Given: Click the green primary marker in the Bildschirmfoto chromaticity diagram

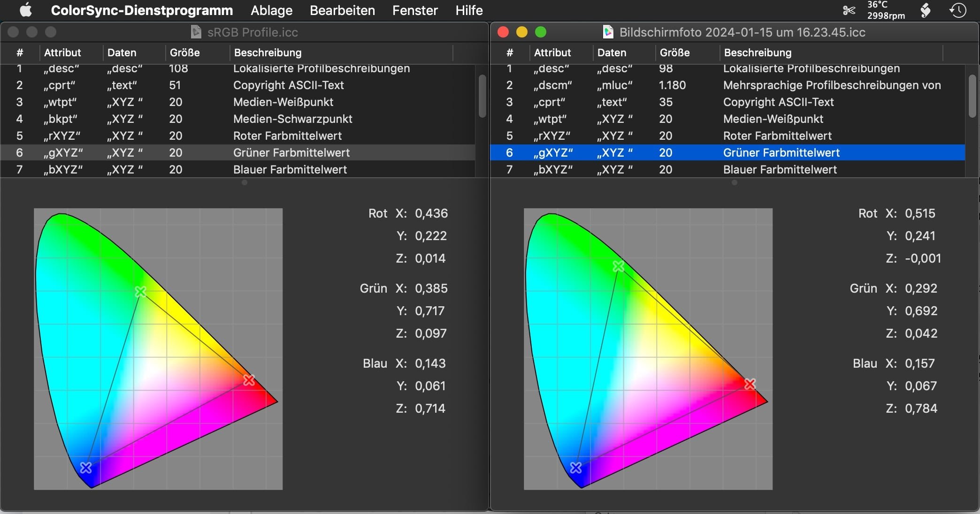Looking at the screenshot, I should pos(619,266).
